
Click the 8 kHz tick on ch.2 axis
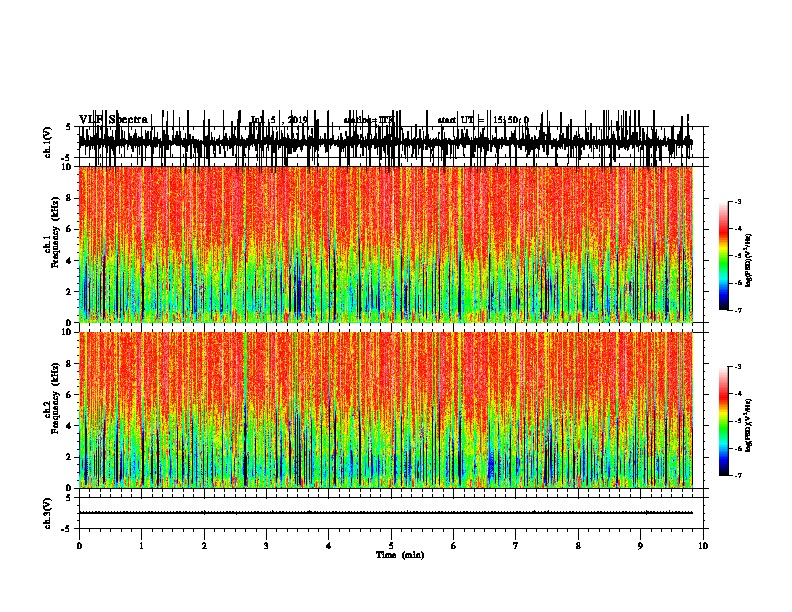coord(69,364)
